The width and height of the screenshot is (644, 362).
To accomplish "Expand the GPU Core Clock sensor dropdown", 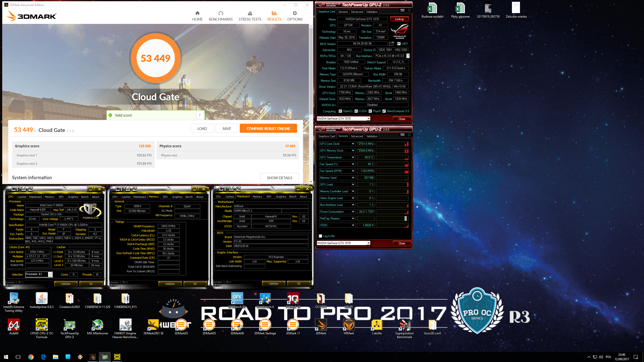I will tap(353, 144).
